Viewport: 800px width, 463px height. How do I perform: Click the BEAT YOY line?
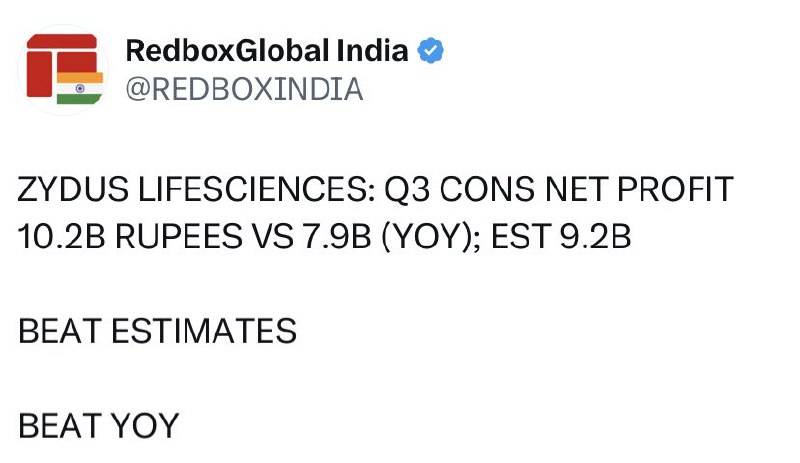pos(98,426)
